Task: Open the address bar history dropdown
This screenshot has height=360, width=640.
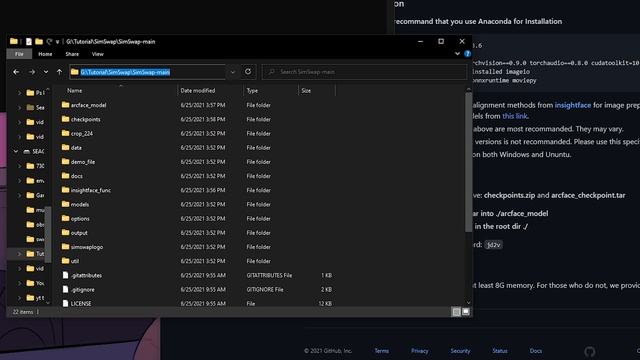Action: click(x=233, y=72)
